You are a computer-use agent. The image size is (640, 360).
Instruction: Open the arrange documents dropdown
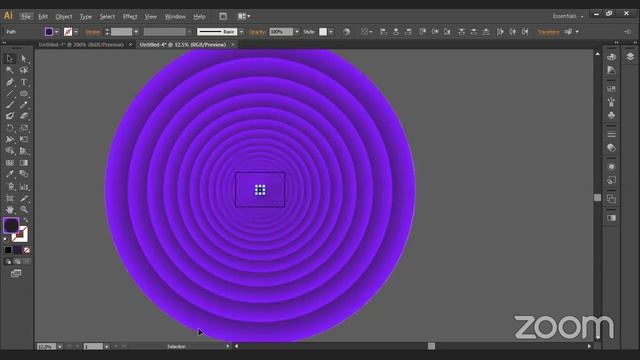tap(244, 16)
